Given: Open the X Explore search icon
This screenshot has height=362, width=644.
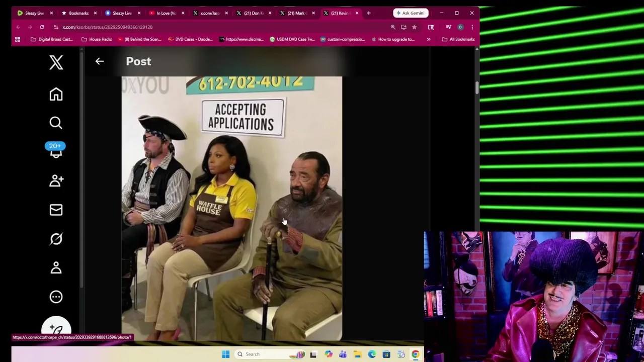Looking at the screenshot, I should (56, 123).
